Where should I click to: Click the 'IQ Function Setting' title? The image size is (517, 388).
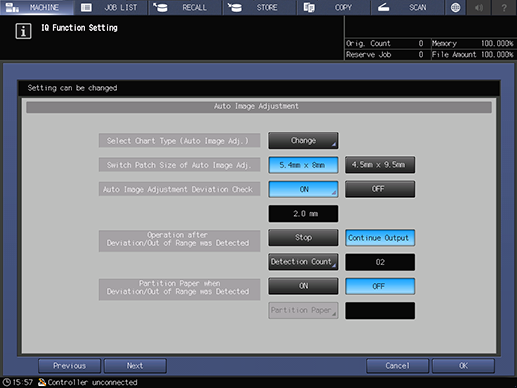tap(79, 28)
